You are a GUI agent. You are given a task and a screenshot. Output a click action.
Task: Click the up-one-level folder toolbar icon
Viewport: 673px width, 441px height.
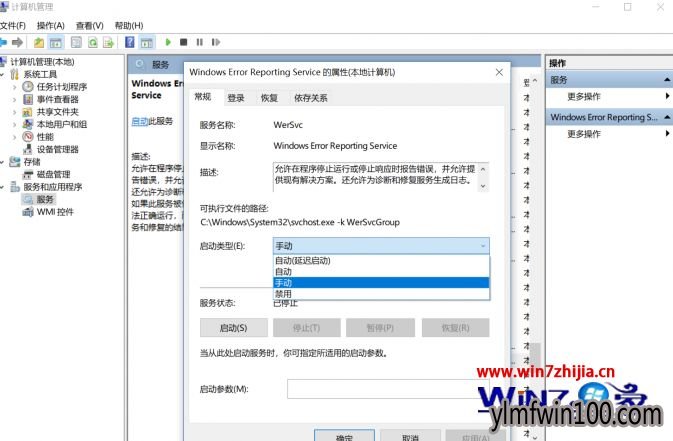click(39, 42)
